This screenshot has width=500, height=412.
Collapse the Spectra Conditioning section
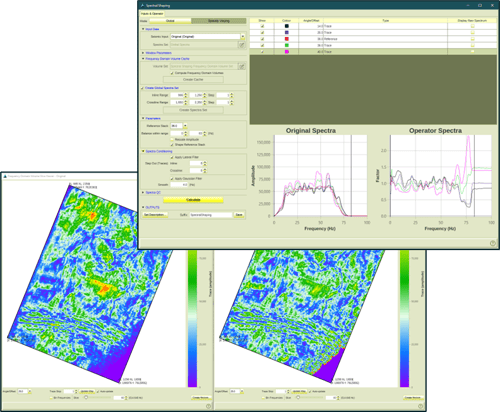143,151
